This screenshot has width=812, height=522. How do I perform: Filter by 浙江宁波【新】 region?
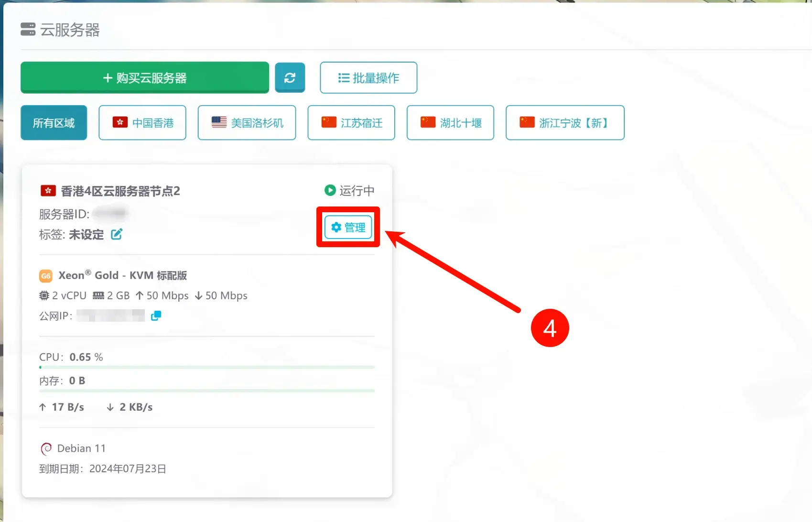click(565, 123)
